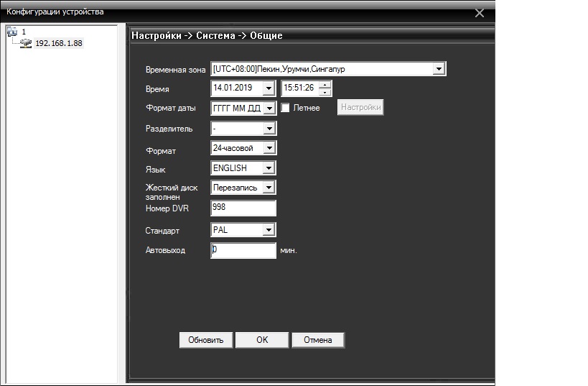Viewport: 588px width, 386px height.
Task: Increase time with the spinner up arrow
Action: [x=326, y=85]
